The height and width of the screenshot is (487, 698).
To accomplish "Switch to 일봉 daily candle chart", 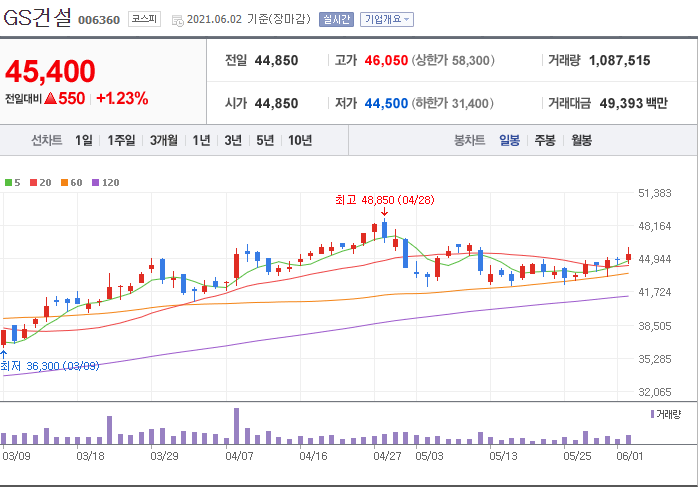I will [509, 141].
